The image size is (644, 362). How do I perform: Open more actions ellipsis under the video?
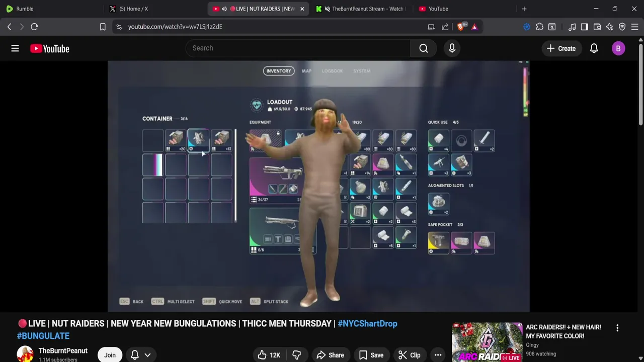pos(438,355)
